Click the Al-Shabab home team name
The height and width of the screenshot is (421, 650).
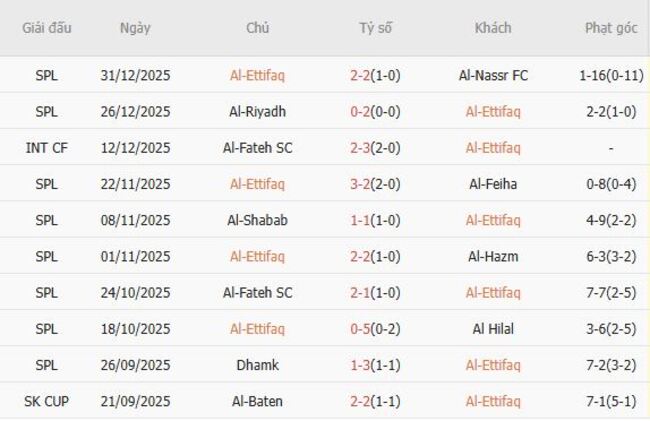(x=257, y=220)
